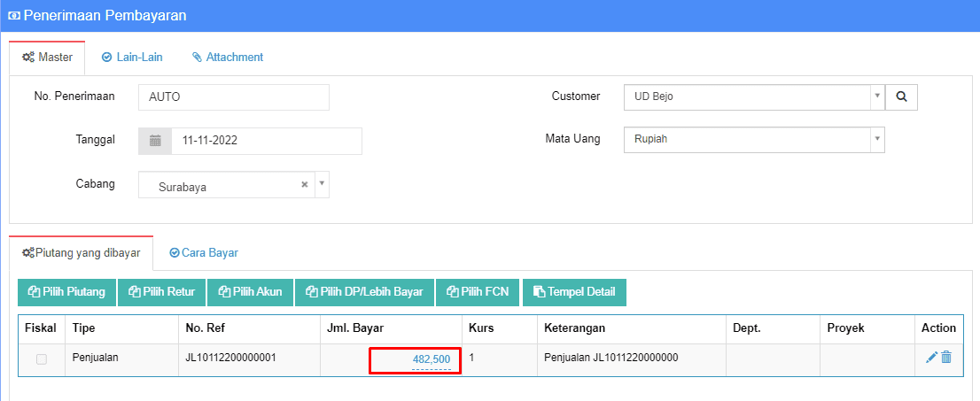
Task: Click the Kurs value 1 cell
Action: coord(500,359)
